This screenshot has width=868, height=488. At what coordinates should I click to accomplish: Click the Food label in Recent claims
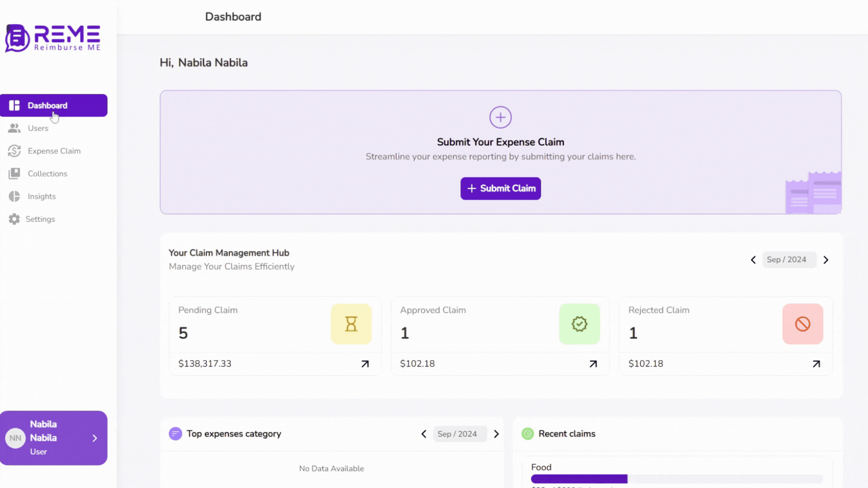(x=541, y=467)
